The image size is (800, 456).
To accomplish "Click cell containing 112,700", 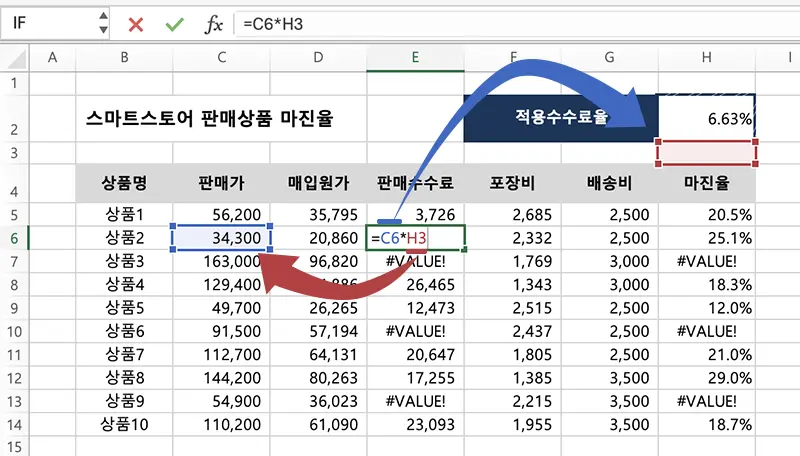I will pos(221,354).
